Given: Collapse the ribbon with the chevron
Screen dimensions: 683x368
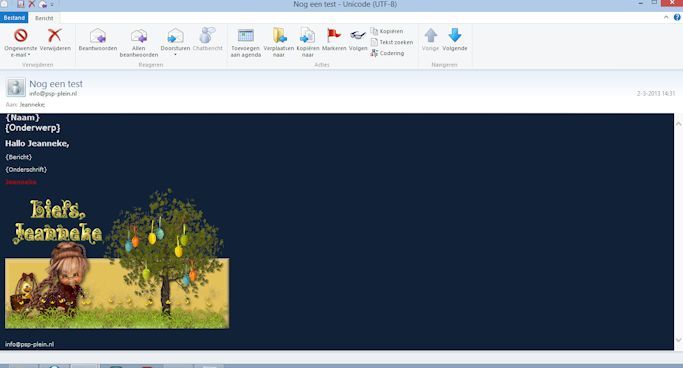Looking at the screenshot, I should pyautogui.click(x=666, y=17).
